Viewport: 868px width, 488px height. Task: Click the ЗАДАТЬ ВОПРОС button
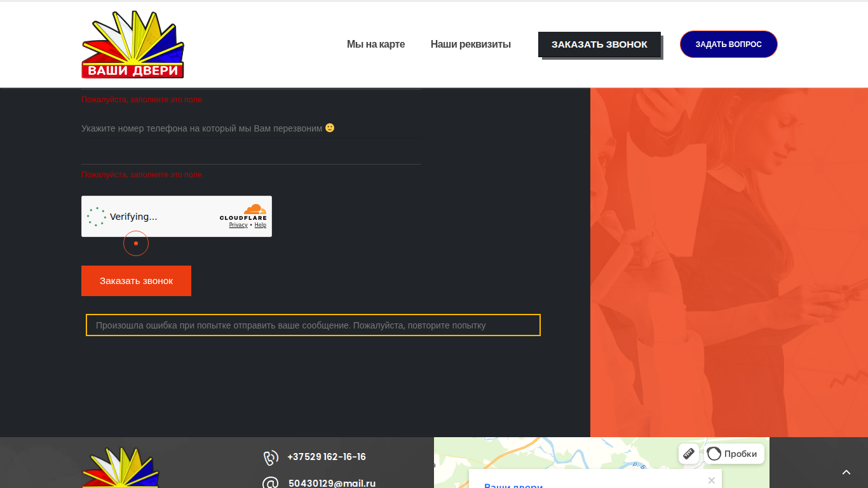point(728,44)
